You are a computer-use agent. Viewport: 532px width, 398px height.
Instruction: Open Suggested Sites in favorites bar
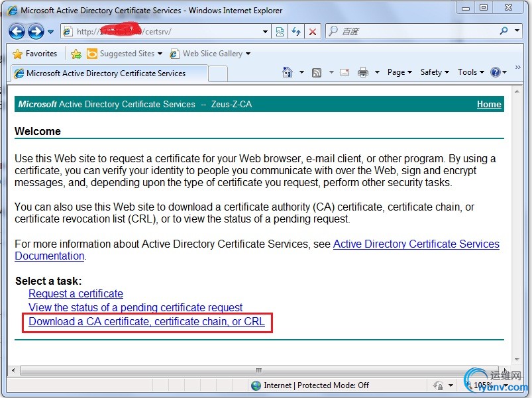click(x=124, y=54)
